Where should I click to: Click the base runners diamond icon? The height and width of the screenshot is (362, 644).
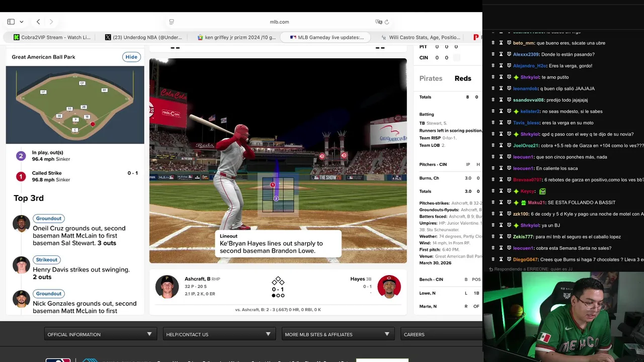coord(278,281)
